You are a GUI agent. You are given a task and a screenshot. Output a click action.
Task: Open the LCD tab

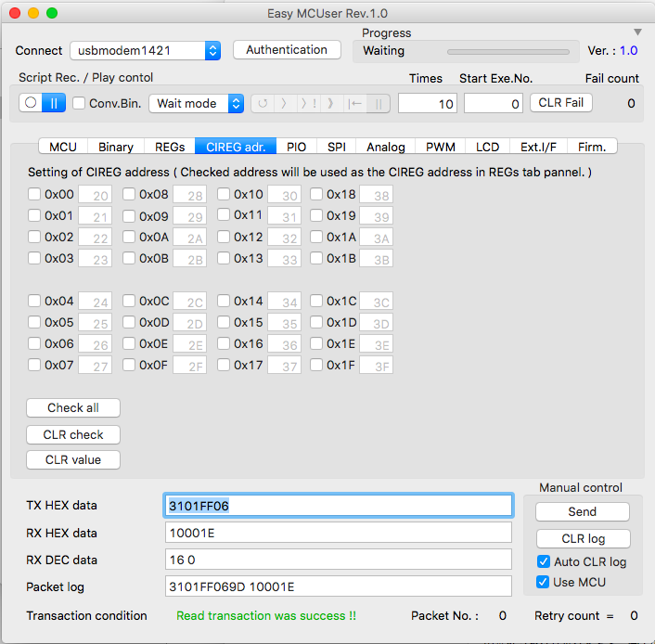click(x=487, y=147)
